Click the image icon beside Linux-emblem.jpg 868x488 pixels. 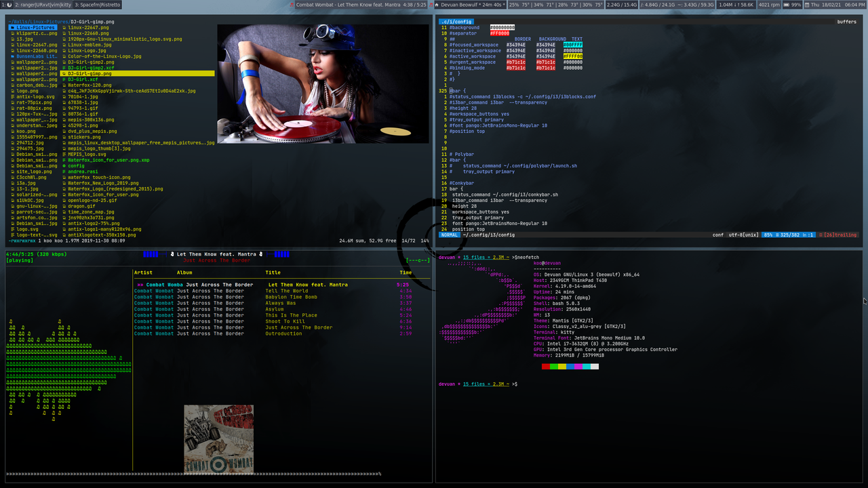click(64, 45)
